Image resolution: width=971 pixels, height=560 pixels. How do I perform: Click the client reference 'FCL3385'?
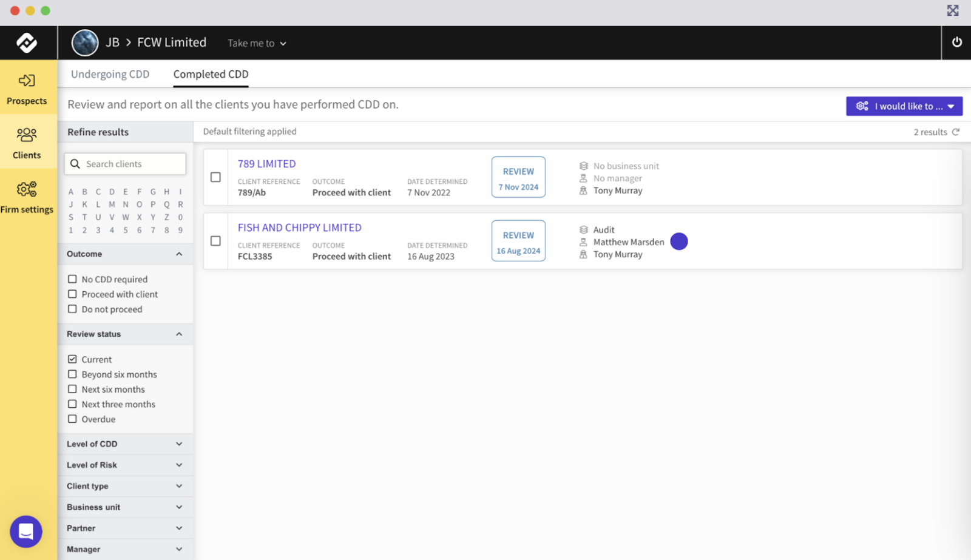255,257
